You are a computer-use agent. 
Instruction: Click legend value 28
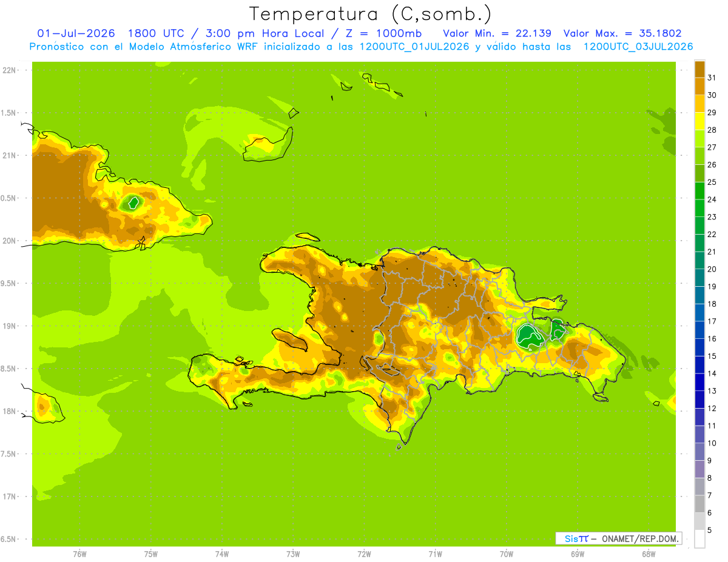[712, 130]
